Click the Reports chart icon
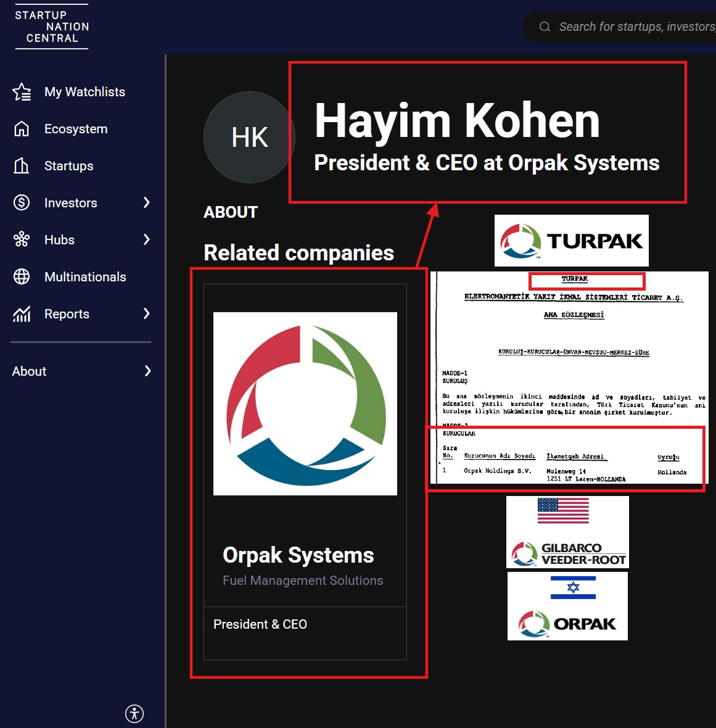Image resolution: width=716 pixels, height=728 pixels. tap(22, 314)
